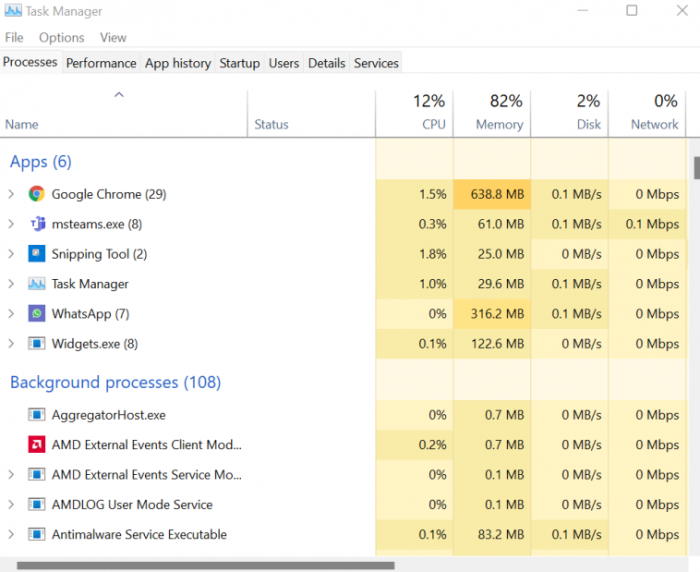
Task: Select the Google Chrome (29) row name
Action: tap(109, 194)
